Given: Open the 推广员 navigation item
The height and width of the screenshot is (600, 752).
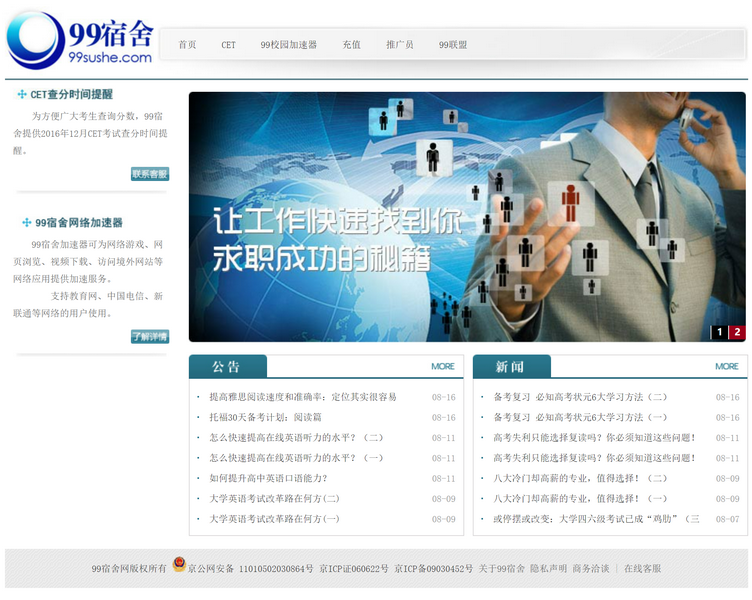Looking at the screenshot, I should tap(399, 45).
